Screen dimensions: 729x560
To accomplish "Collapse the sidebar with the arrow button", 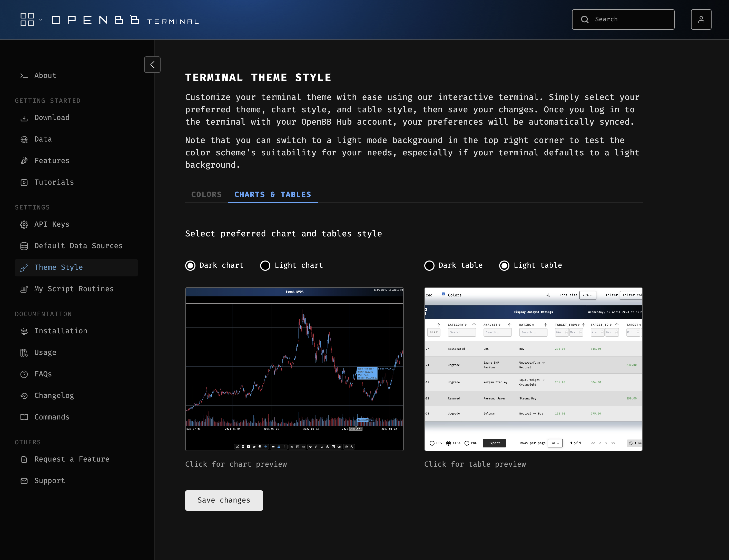I will [152, 65].
